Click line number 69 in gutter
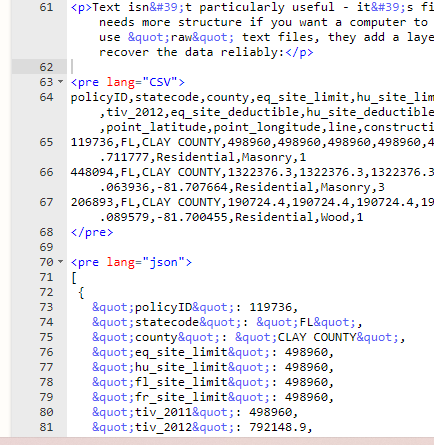 (46, 247)
